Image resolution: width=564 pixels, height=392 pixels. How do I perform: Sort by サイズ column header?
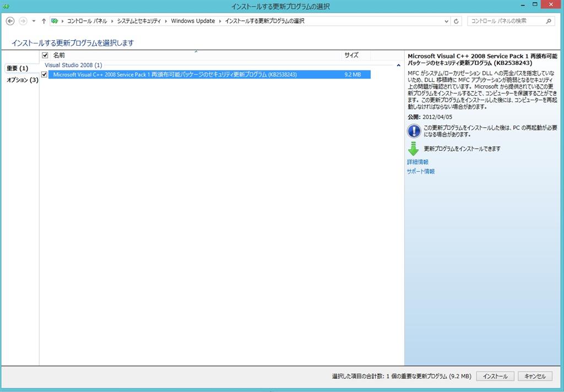(356, 55)
